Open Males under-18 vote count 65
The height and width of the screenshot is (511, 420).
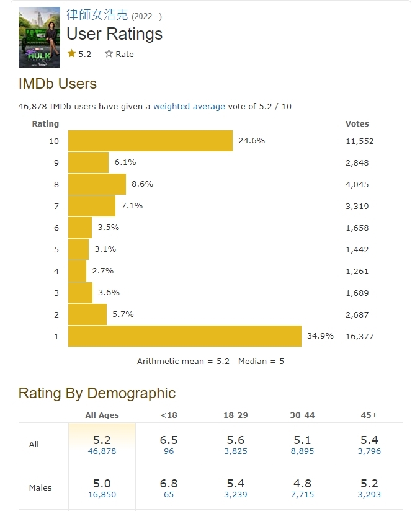(169, 495)
